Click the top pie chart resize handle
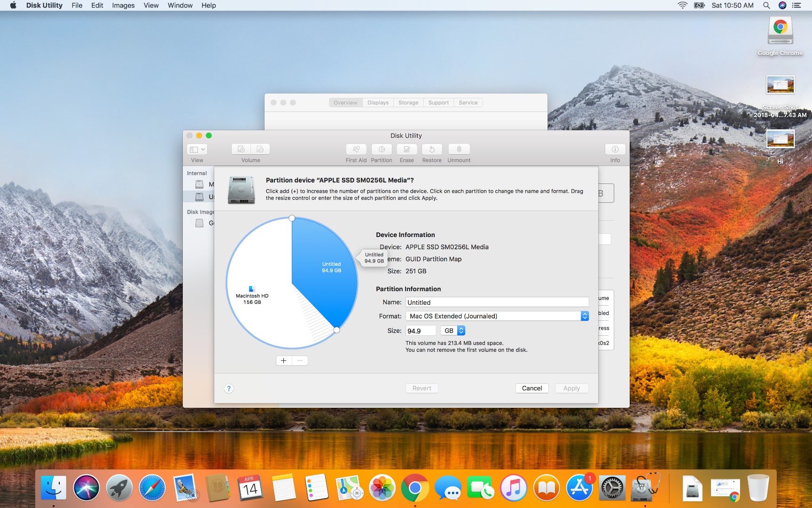The image size is (812, 508). tap(292, 218)
